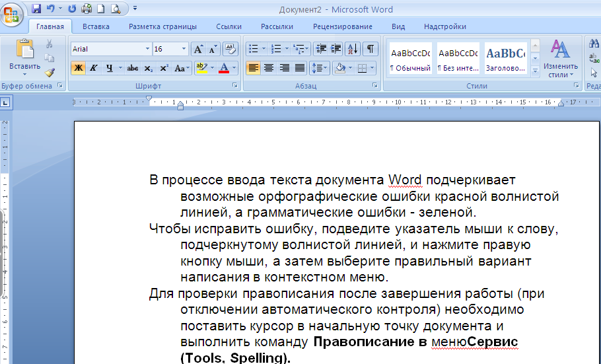The image size is (601, 364).
Task: Toggle the bulleted list
Action: point(254,49)
